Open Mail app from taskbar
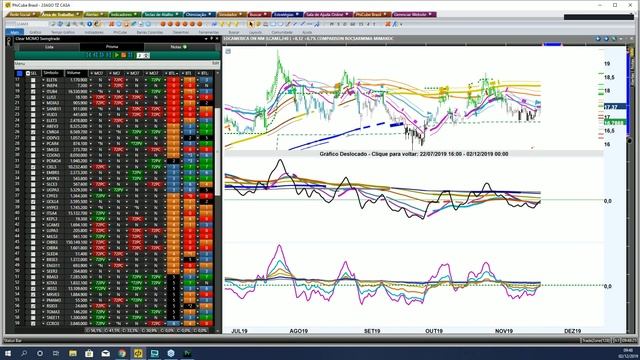 click(x=105, y=353)
